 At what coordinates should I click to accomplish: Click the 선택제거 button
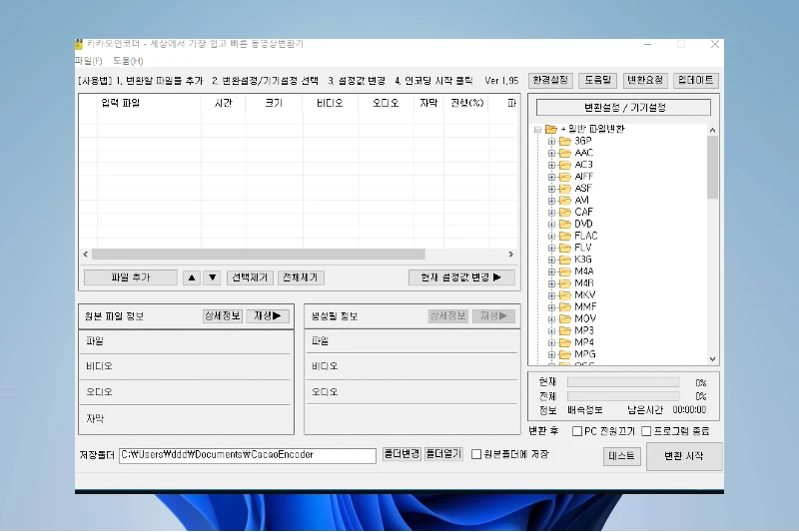pyautogui.click(x=250, y=277)
